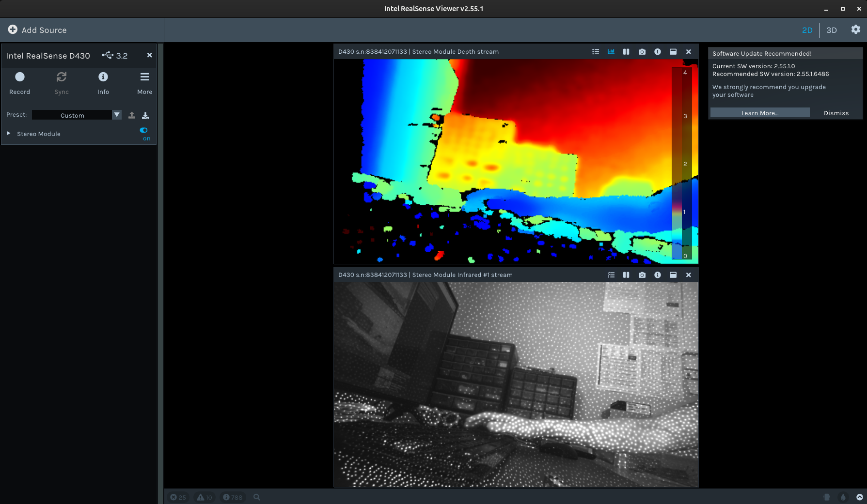
Task: Expand the log panel chevron icon
Action: click(860, 497)
